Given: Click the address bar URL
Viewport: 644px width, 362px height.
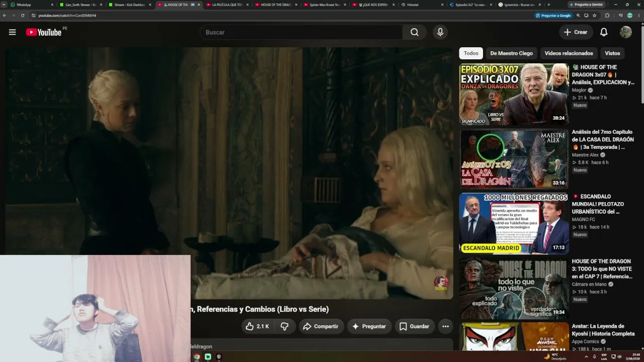Looking at the screenshot, I should (x=67, y=16).
